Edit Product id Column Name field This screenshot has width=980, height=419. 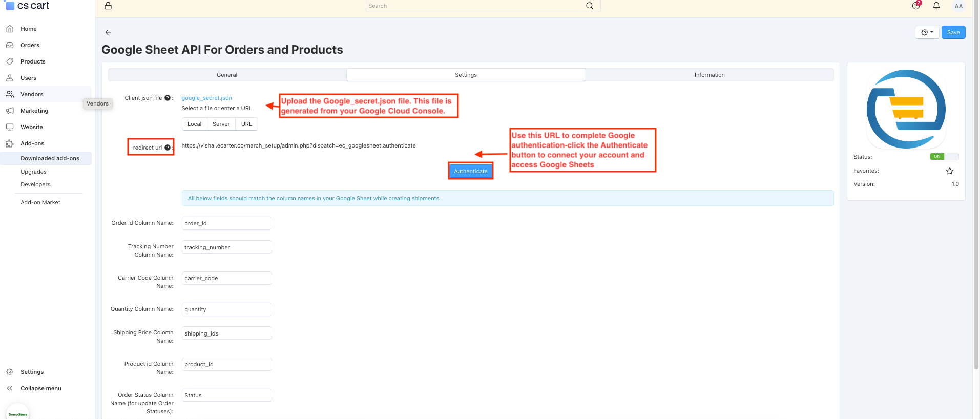click(227, 364)
